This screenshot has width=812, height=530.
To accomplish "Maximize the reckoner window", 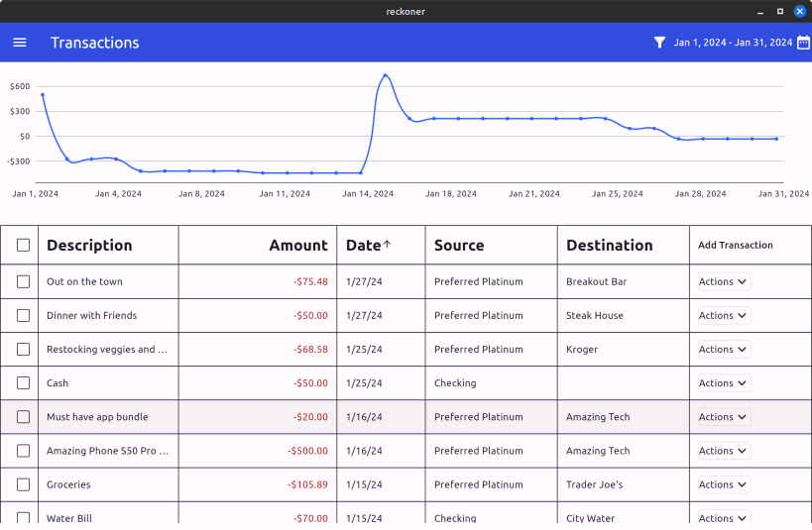I will coord(780,11).
